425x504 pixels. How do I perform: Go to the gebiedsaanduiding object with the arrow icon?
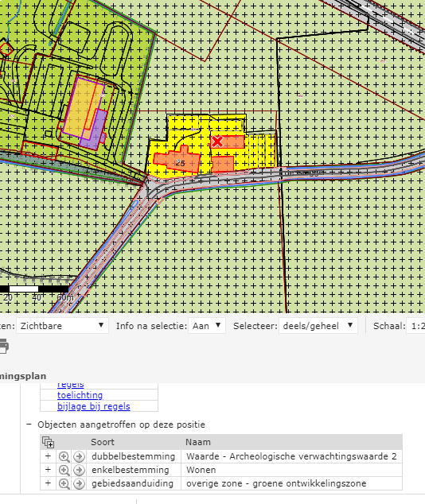[x=79, y=483]
